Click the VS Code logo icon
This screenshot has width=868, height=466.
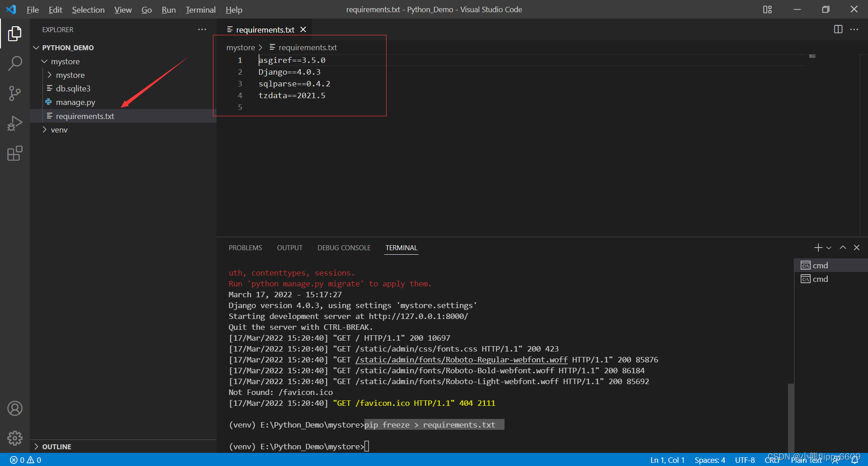(11, 10)
